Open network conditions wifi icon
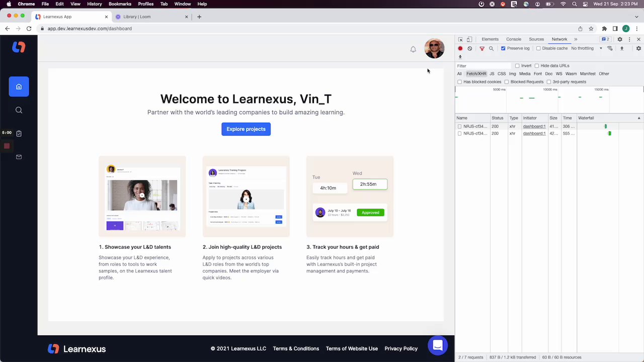Viewport: 644px width, 362px height. point(610,48)
